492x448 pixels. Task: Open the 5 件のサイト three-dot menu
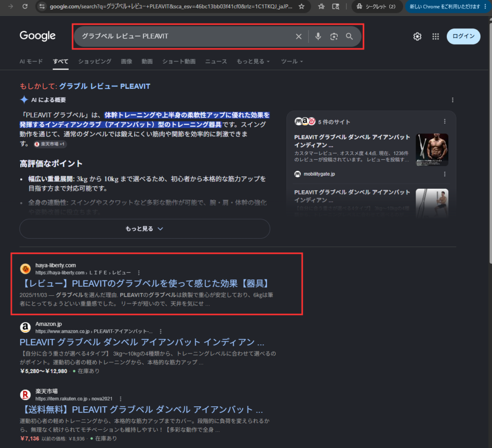point(444,121)
